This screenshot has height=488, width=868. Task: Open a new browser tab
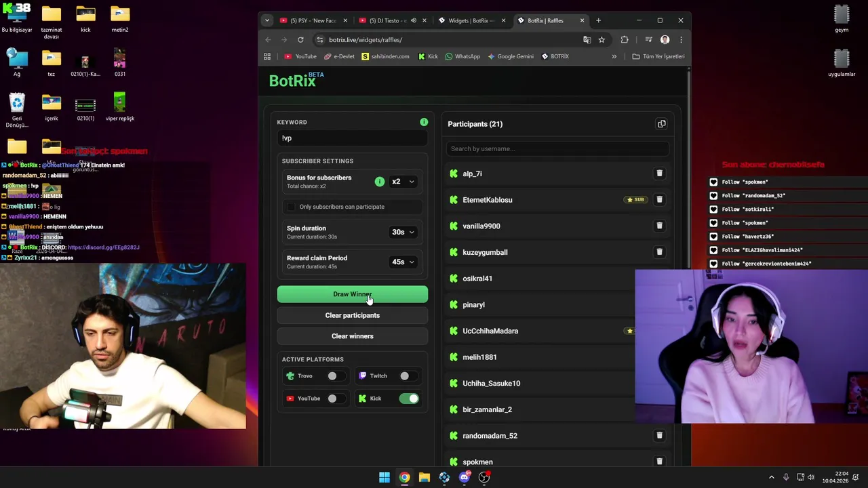pyautogui.click(x=598, y=20)
